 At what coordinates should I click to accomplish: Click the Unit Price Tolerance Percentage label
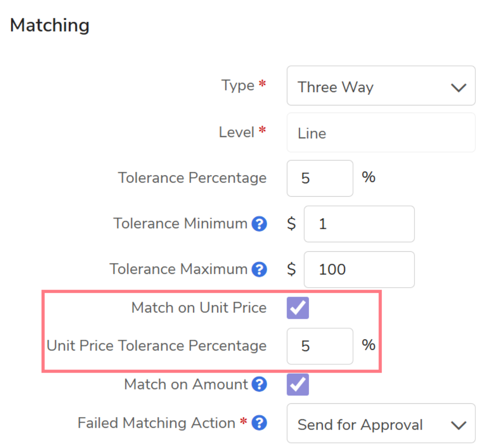click(x=157, y=346)
